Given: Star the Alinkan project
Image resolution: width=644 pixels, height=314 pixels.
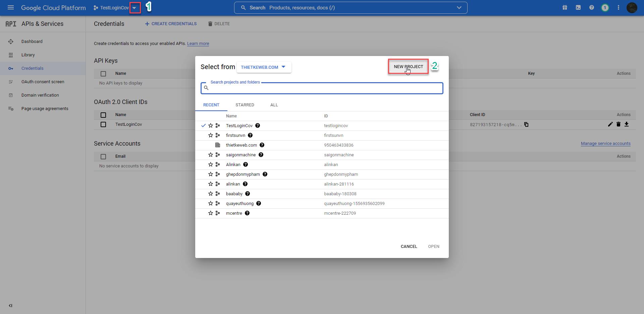Looking at the screenshot, I should (211, 164).
